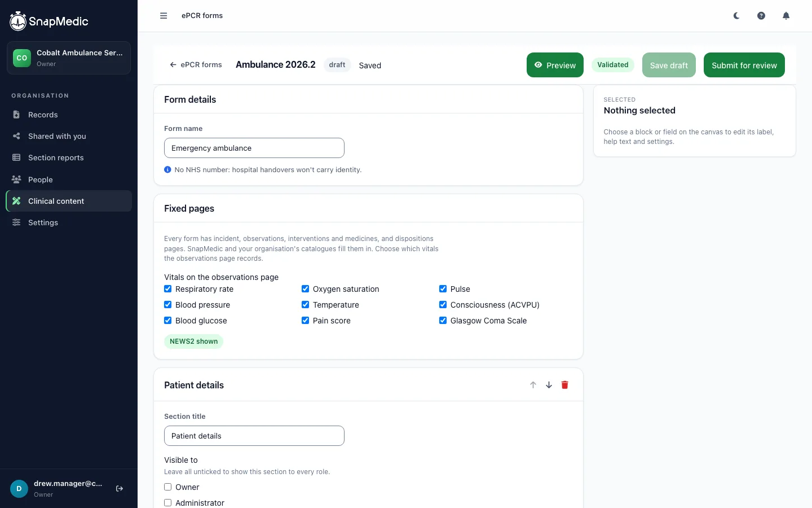This screenshot has height=508, width=812.
Task: Click the Ambulance 2026.2 title
Action: click(x=276, y=65)
